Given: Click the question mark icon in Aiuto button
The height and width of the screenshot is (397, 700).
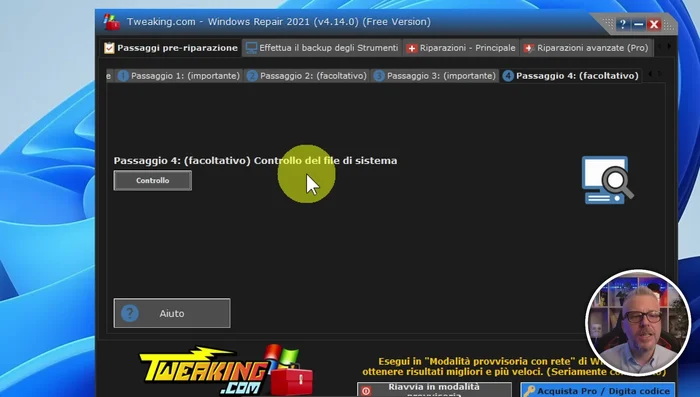Looking at the screenshot, I should (x=130, y=313).
